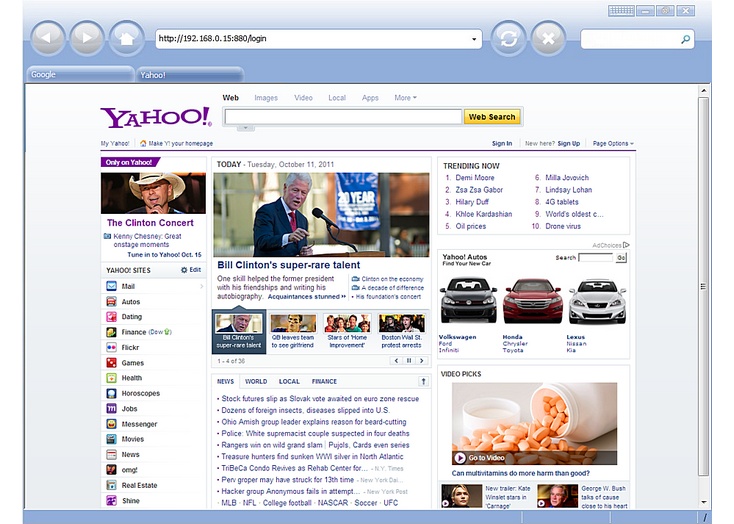
Task: Open the FINANCE news tab
Action: point(324,381)
